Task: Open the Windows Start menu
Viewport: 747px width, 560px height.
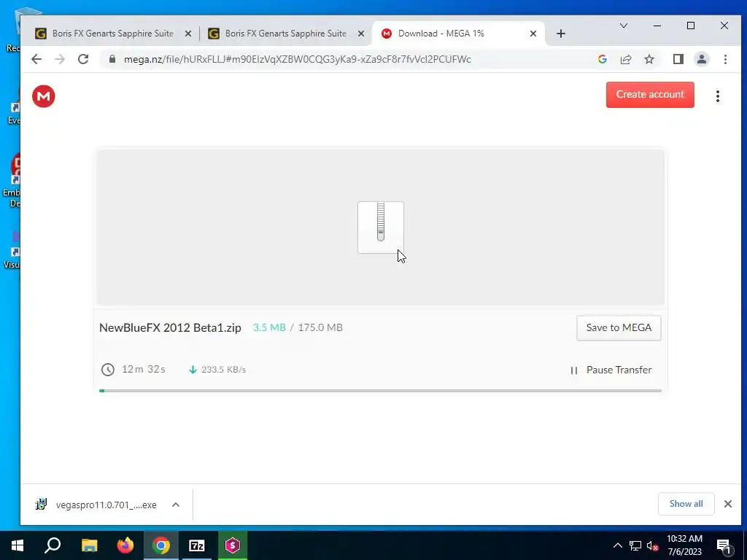Action: tap(18, 545)
